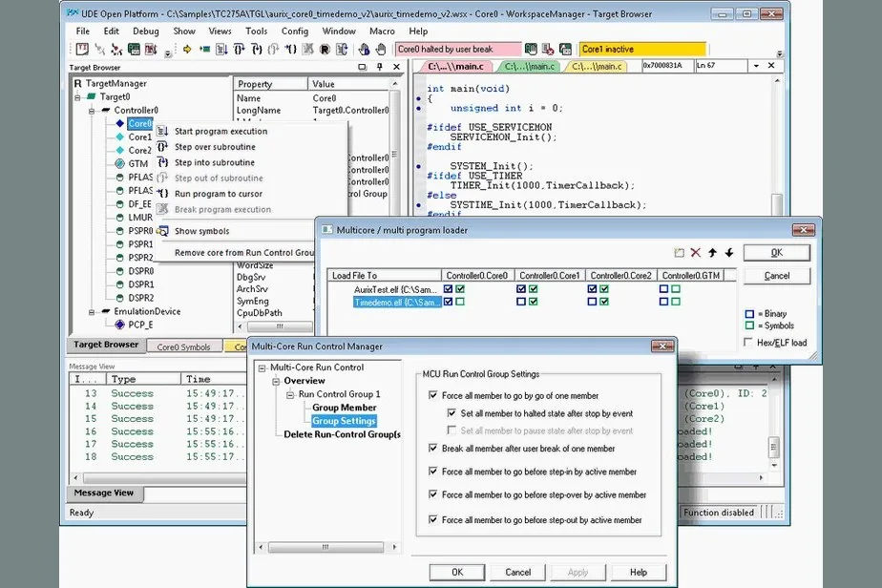Open the Debug menu
Viewport: 882px width, 588px height.
pyautogui.click(x=146, y=31)
